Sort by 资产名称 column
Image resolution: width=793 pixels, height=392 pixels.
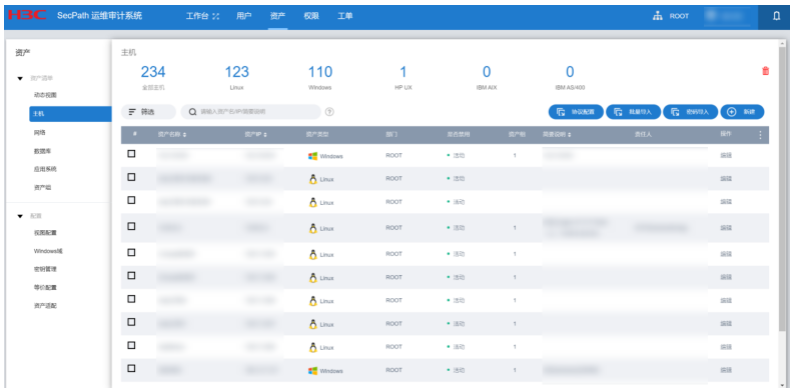pyautogui.click(x=172, y=135)
